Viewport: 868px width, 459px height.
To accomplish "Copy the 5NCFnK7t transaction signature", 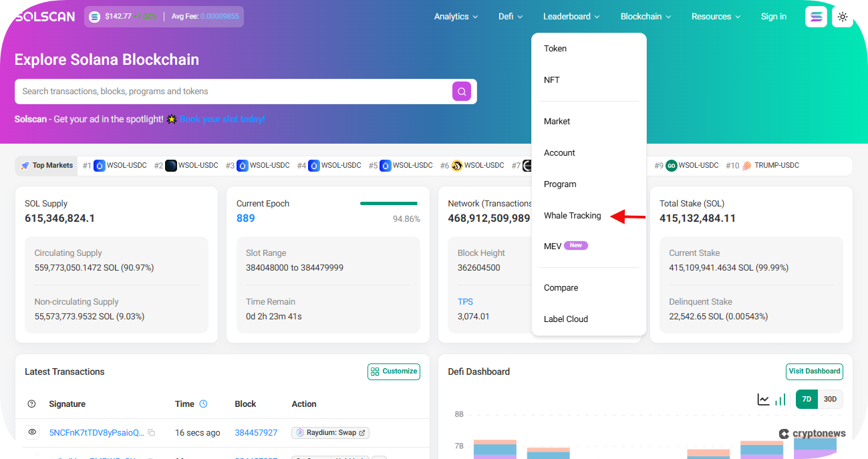I will [x=152, y=433].
